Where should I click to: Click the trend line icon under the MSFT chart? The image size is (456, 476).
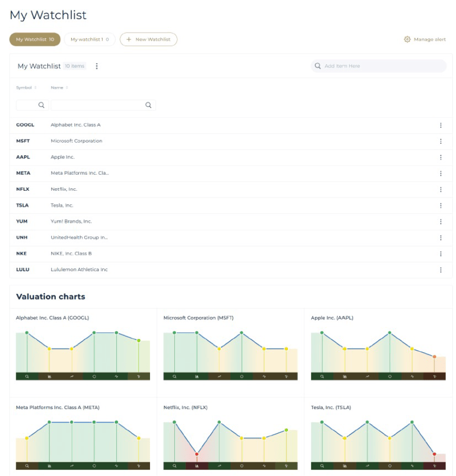(220, 376)
